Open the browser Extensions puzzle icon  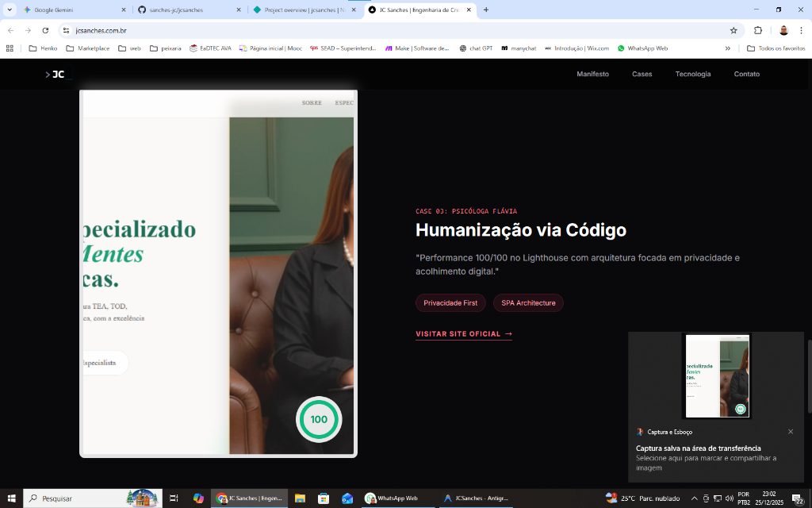[x=757, y=30]
